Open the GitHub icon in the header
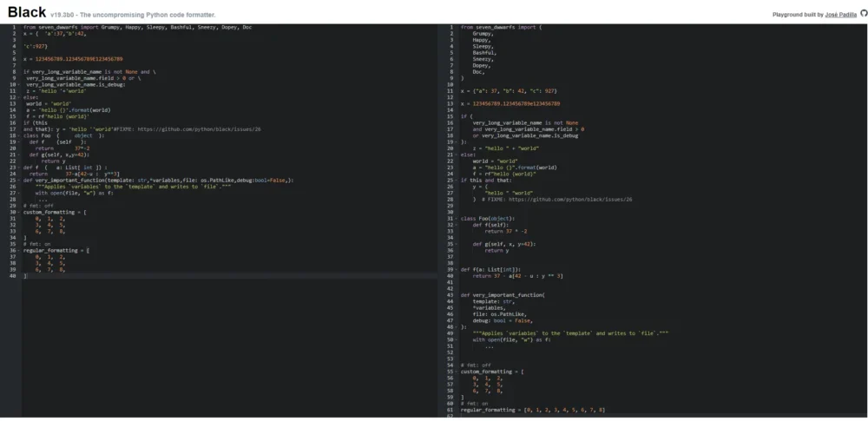Screen dimensions: 868x421 click(x=864, y=14)
